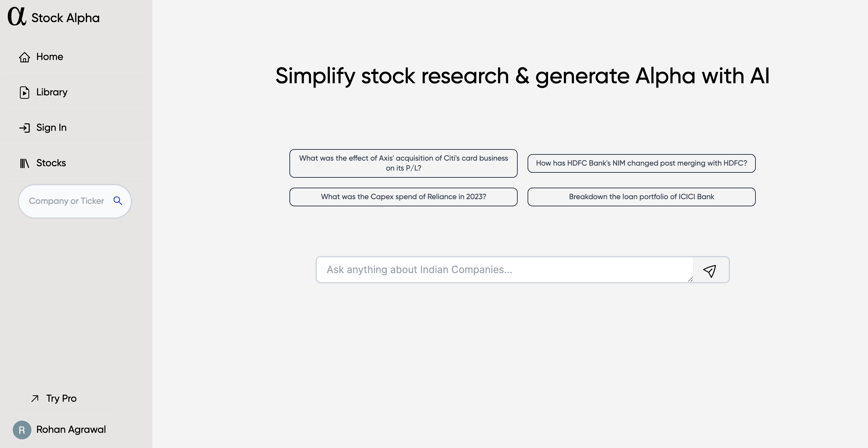Viewport: 868px width, 448px height.
Task: Open the Library file icon
Action: 24,93
